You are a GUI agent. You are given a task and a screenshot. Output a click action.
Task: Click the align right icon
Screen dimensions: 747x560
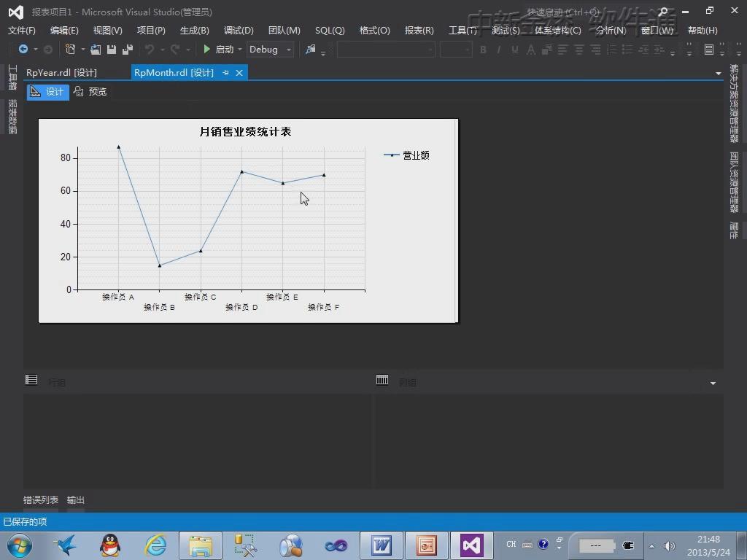point(595,50)
